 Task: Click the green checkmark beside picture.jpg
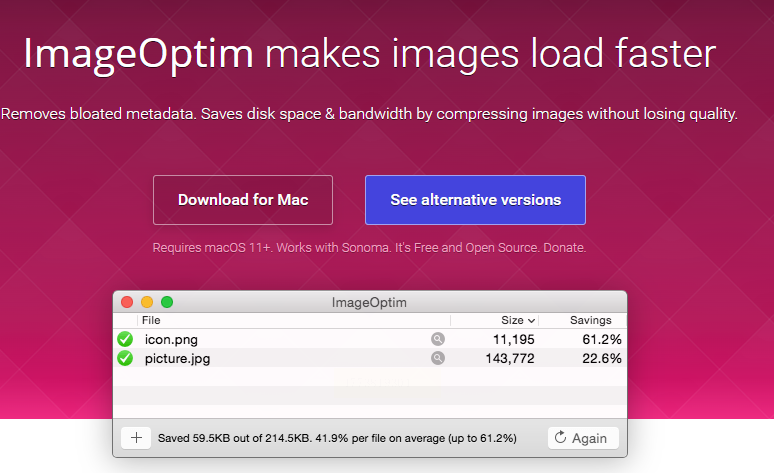tap(125, 357)
